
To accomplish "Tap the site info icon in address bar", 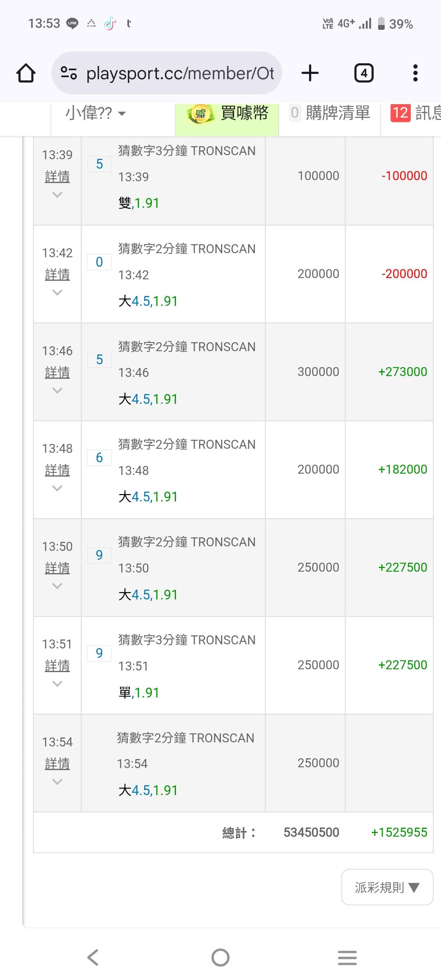I will (x=69, y=73).
